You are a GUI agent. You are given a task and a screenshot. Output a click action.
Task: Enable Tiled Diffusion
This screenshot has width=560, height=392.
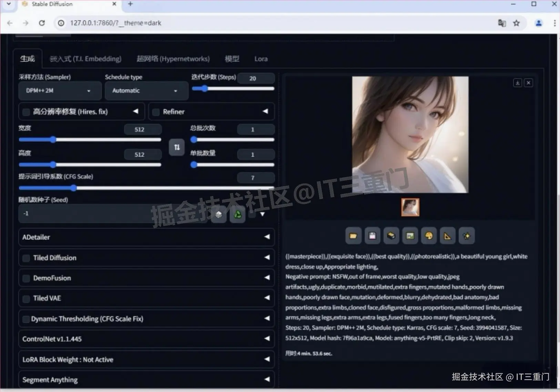point(26,258)
